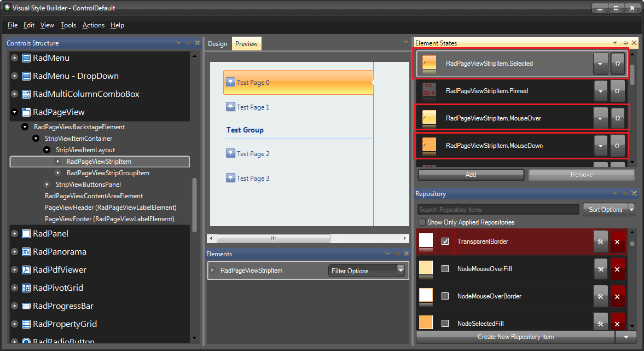The height and width of the screenshot is (351, 644).
Task: Click the plus icon on Test Page 1
Action: point(230,107)
